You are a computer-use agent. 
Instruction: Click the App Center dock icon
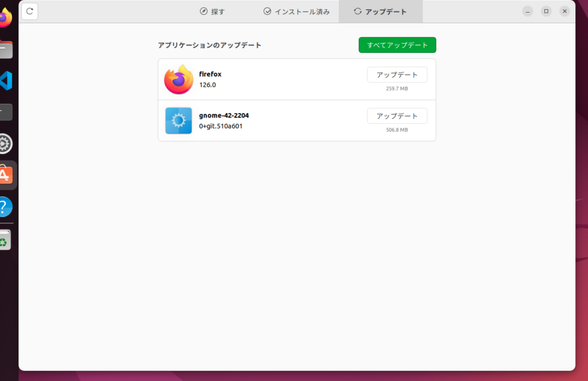6,175
